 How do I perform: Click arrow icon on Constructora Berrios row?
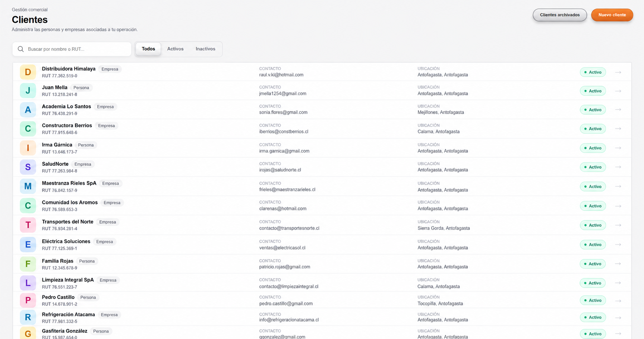pyautogui.click(x=618, y=129)
